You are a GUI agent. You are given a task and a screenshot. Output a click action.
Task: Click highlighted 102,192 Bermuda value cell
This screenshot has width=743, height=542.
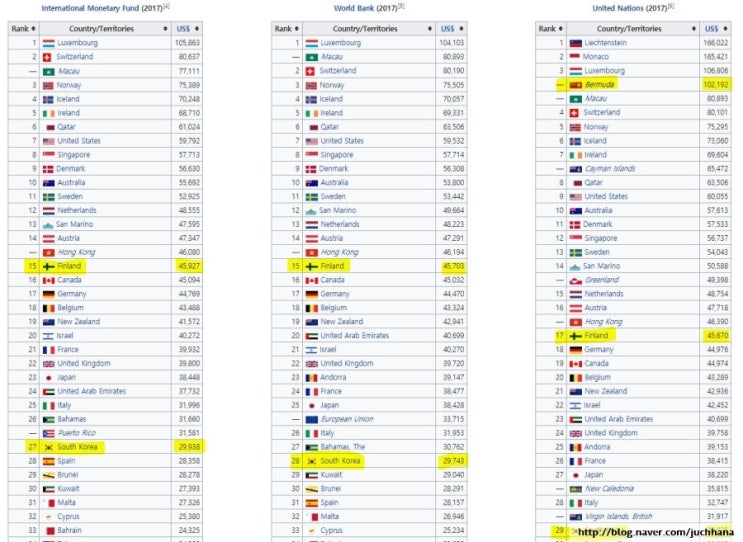tap(716, 85)
